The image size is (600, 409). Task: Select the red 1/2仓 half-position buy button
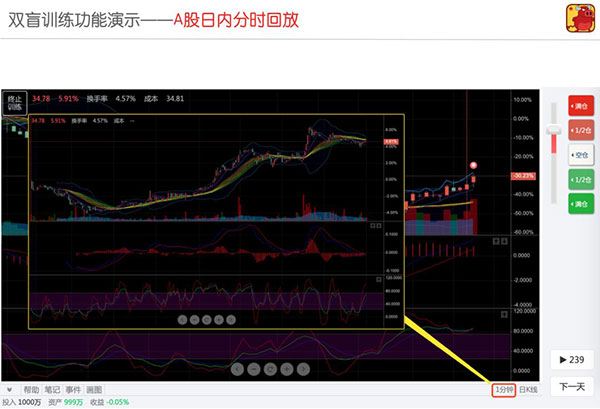579,130
